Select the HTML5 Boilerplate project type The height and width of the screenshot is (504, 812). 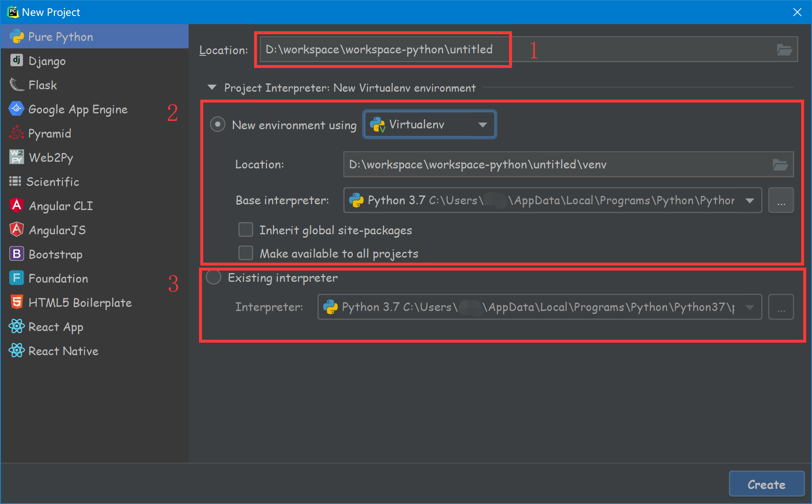coord(80,302)
